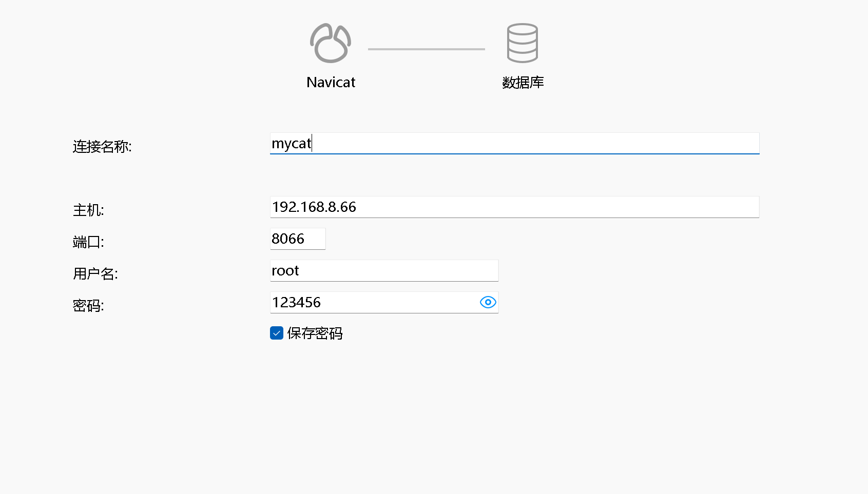This screenshot has width=868, height=494.
Task: Toggle the 保存密码 checkbox
Action: point(277,333)
